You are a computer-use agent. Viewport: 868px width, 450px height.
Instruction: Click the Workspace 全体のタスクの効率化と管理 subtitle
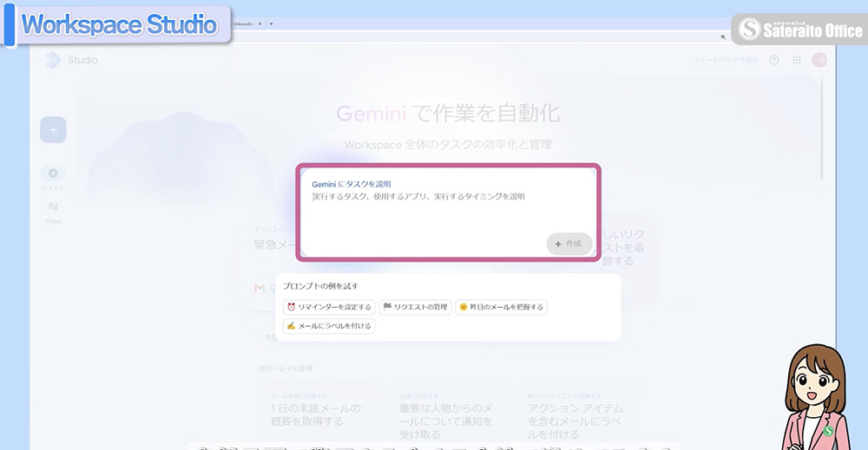tap(448, 144)
